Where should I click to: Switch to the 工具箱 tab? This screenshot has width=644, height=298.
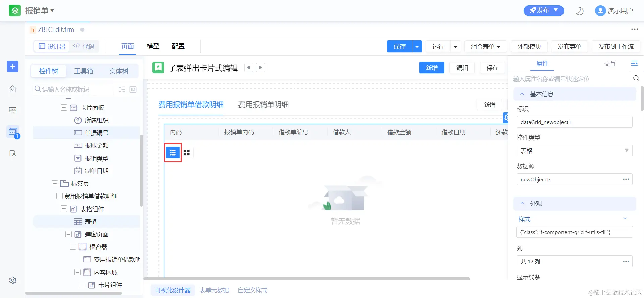tap(84, 71)
